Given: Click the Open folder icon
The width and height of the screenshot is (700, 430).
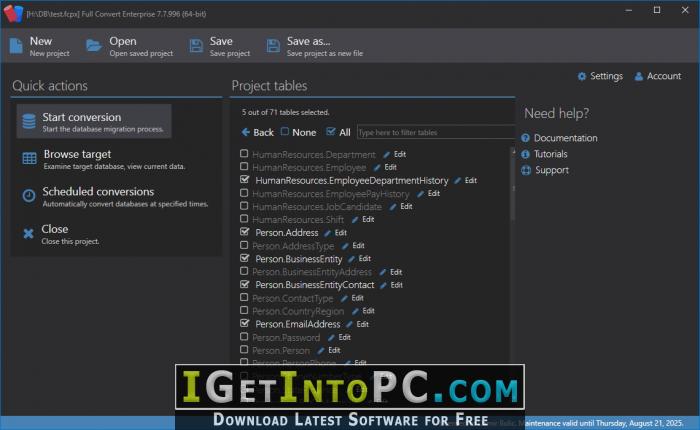Looking at the screenshot, I should click(94, 46).
